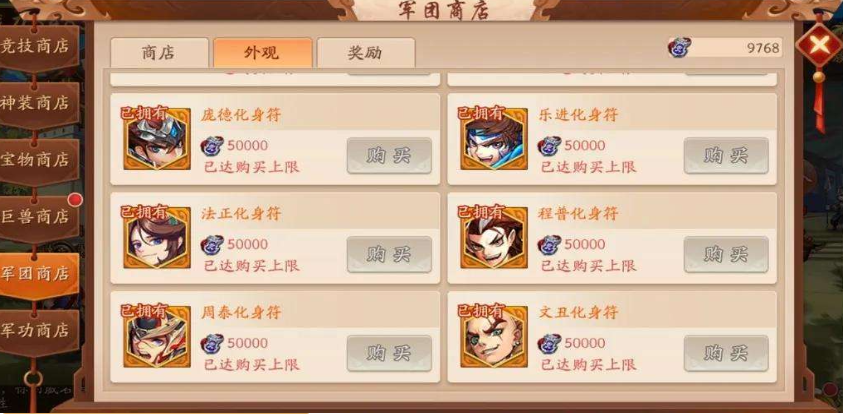
Task: Select the 周泰 hero avatar icon
Action: (x=157, y=336)
